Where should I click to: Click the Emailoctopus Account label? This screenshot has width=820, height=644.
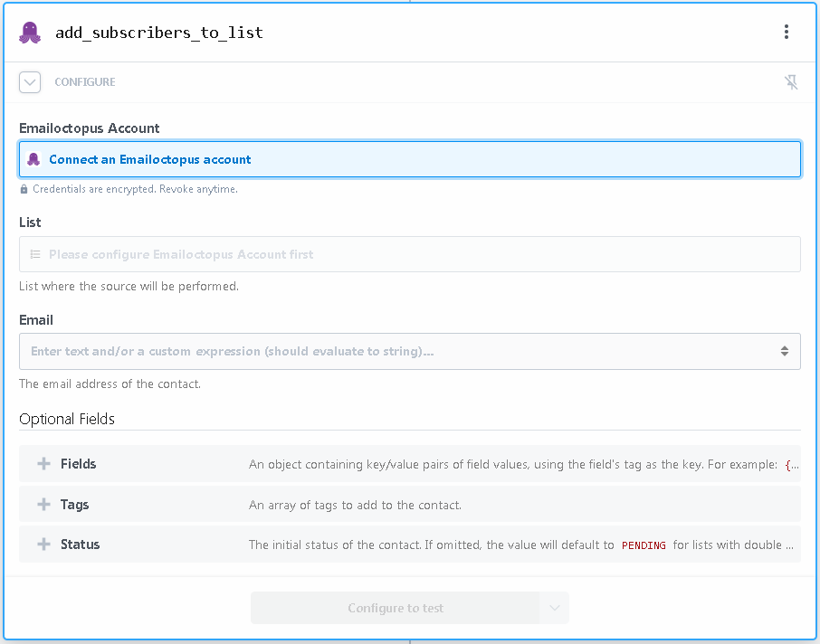(90, 128)
